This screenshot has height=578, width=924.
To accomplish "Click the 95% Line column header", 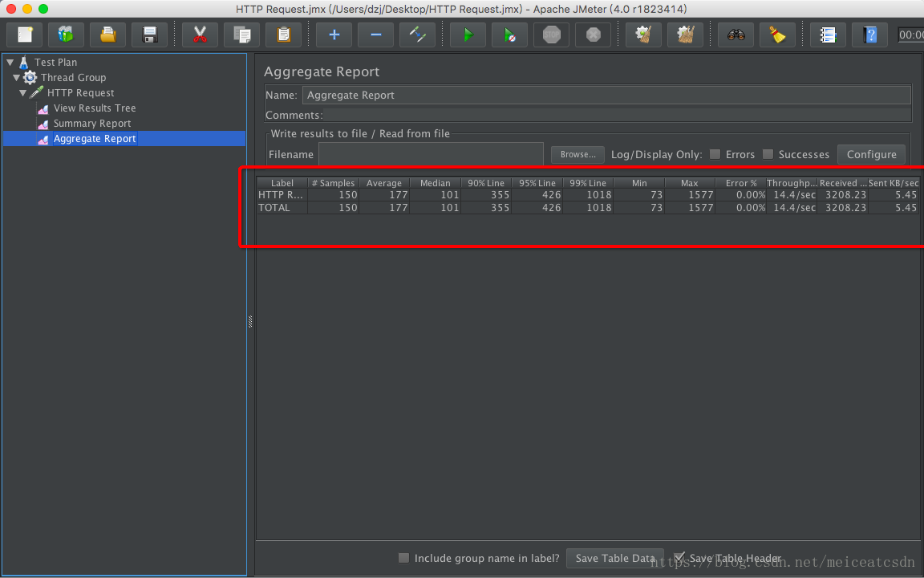I will tap(537, 183).
